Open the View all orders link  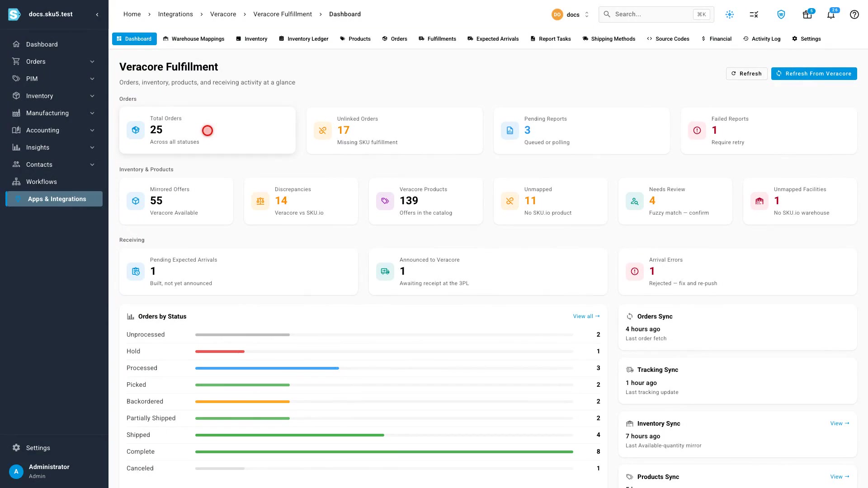coord(586,316)
